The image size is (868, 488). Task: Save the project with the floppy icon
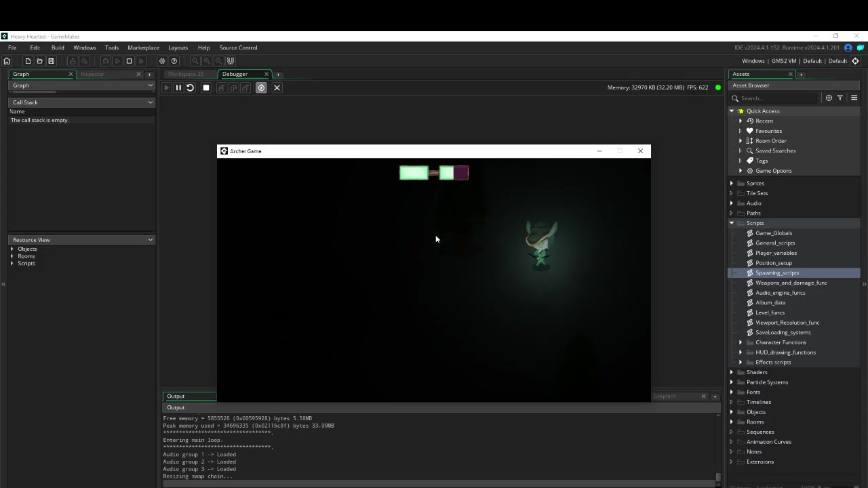(51, 61)
